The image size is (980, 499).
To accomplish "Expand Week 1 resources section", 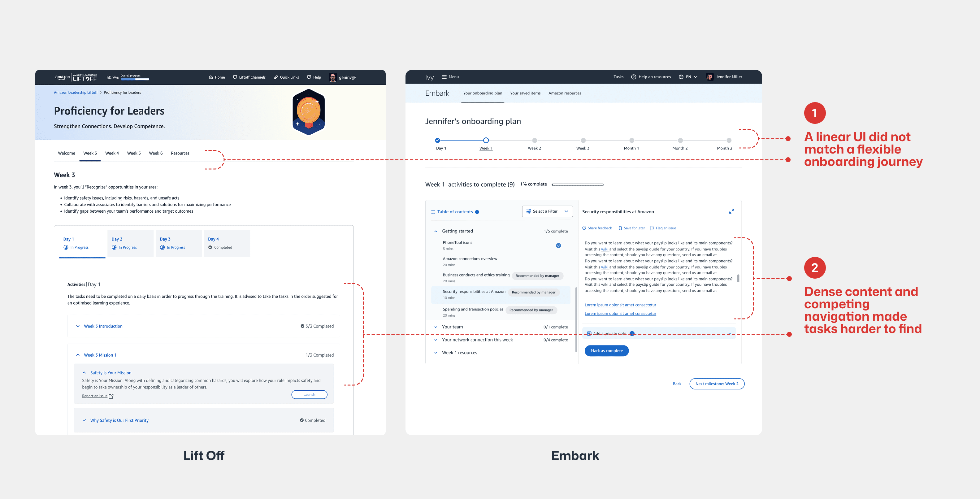I will (x=436, y=353).
